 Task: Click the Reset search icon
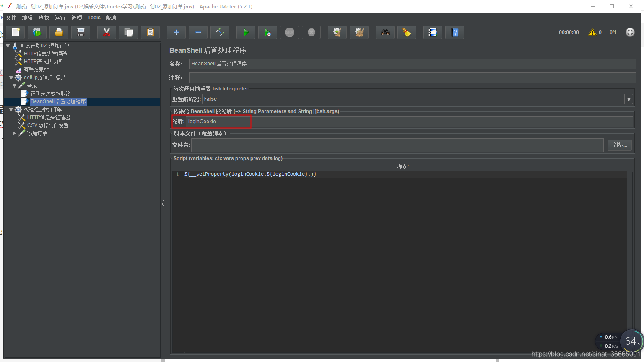pyautogui.click(x=407, y=32)
